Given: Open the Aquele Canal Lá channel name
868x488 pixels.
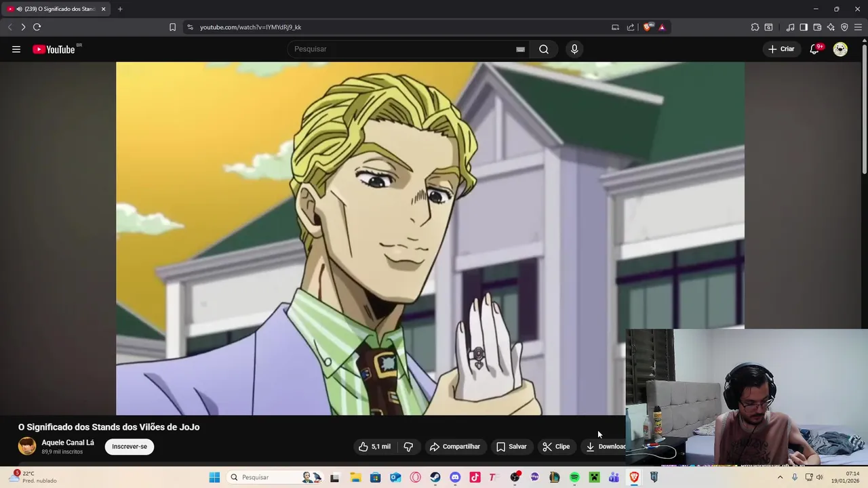Looking at the screenshot, I should click(68, 443).
